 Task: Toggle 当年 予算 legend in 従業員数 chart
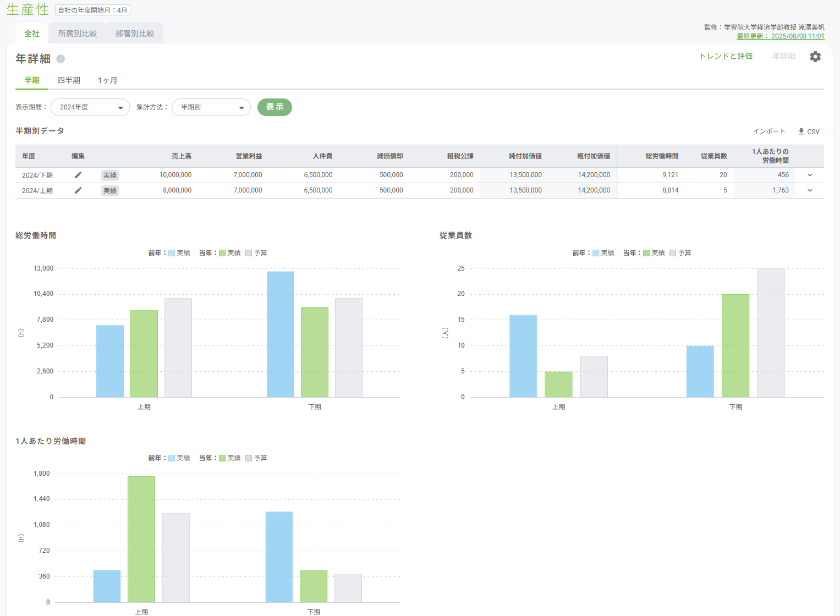[680, 253]
